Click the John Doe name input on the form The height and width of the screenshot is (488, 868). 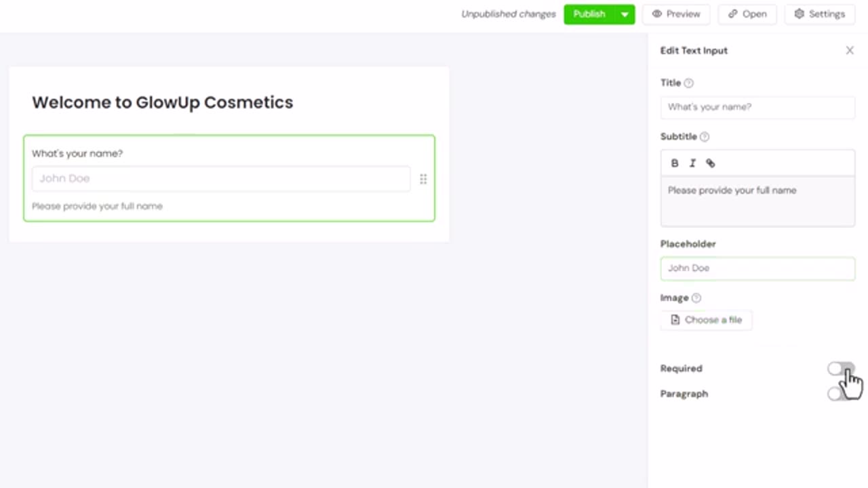[220, 179]
